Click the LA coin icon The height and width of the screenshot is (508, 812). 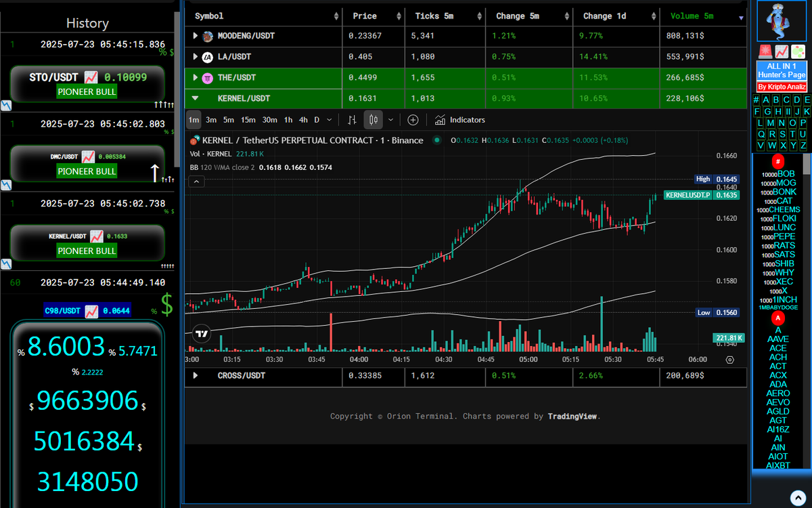tap(208, 57)
